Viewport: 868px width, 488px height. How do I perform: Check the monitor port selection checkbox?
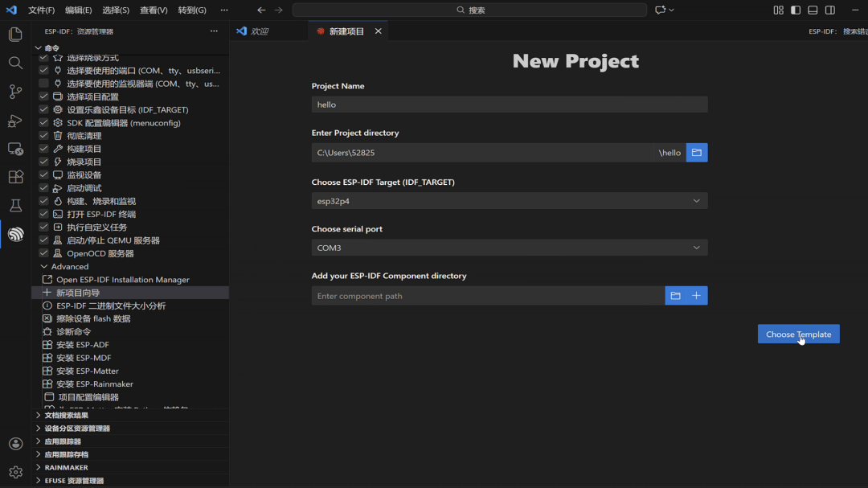coord(43,84)
